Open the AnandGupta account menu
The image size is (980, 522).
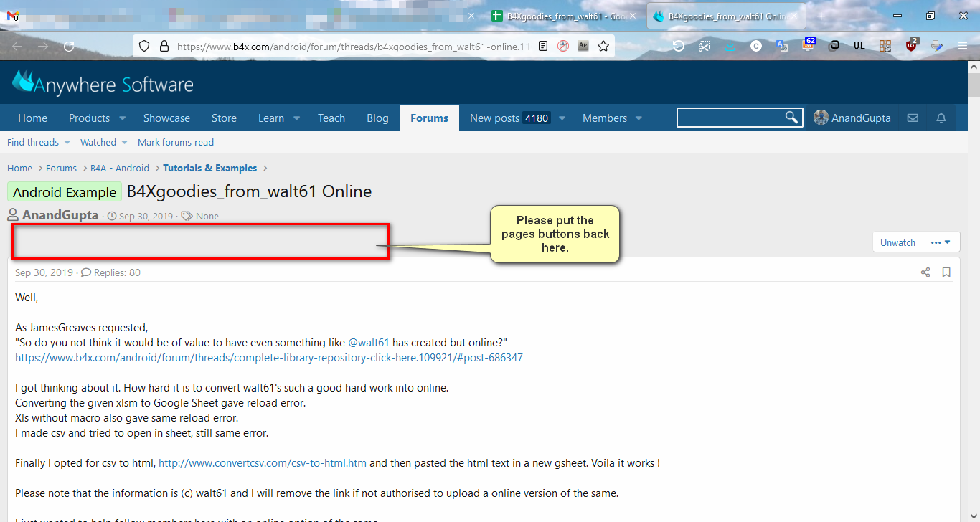tap(852, 118)
